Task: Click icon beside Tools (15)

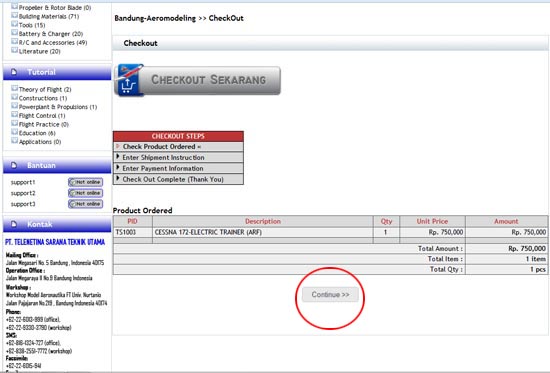Action: click(x=14, y=24)
